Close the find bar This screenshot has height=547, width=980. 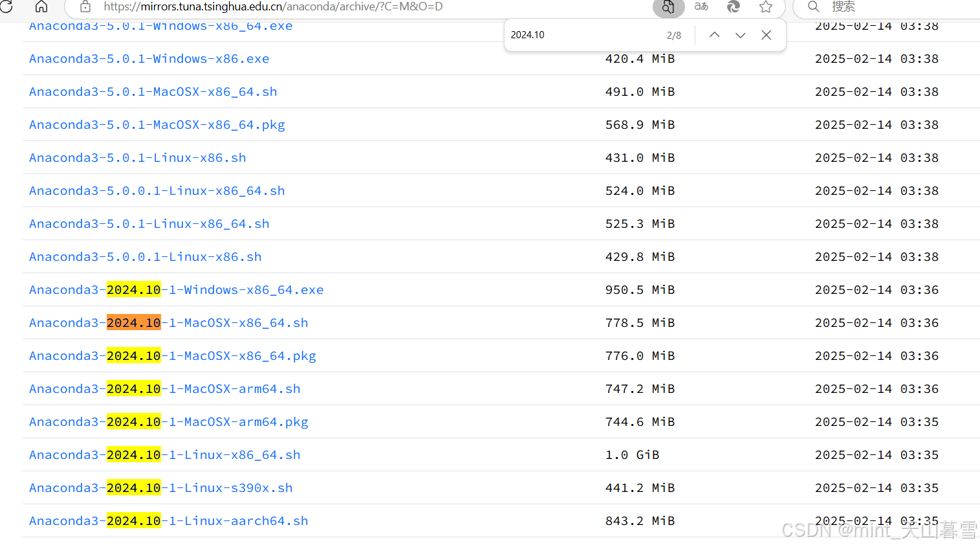766,35
